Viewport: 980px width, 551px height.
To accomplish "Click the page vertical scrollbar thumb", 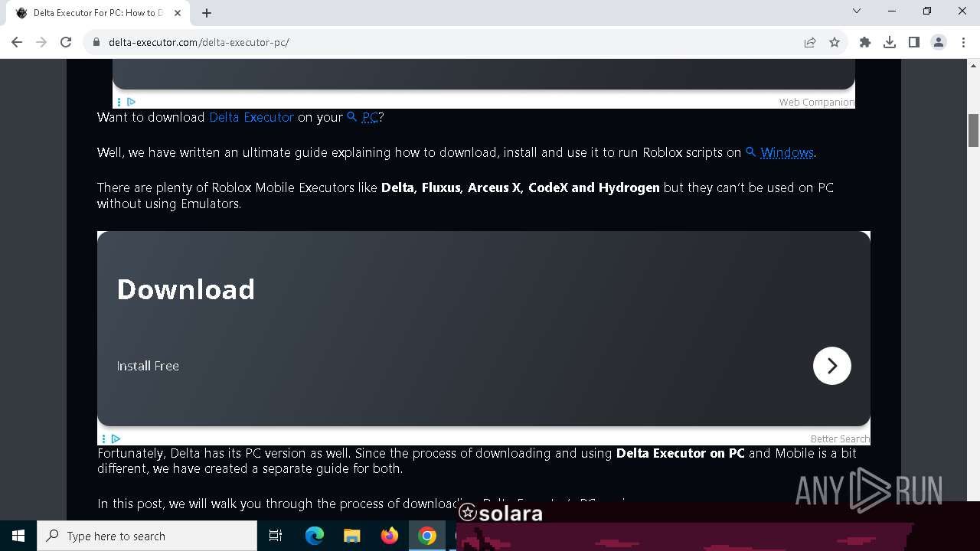I will coord(974,130).
